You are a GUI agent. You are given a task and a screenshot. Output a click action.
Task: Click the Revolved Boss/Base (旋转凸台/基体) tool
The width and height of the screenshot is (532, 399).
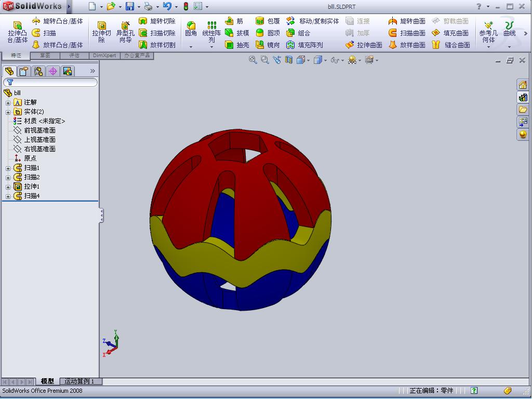point(57,21)
